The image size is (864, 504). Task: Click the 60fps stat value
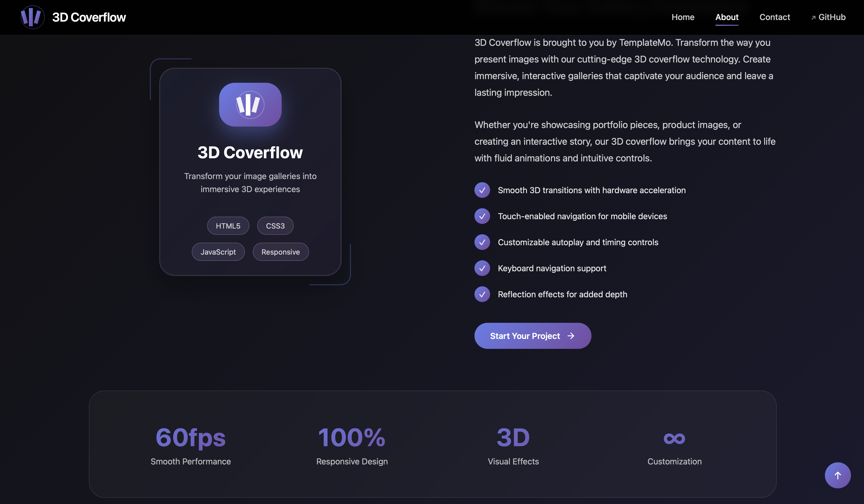(x=191, y=438)
